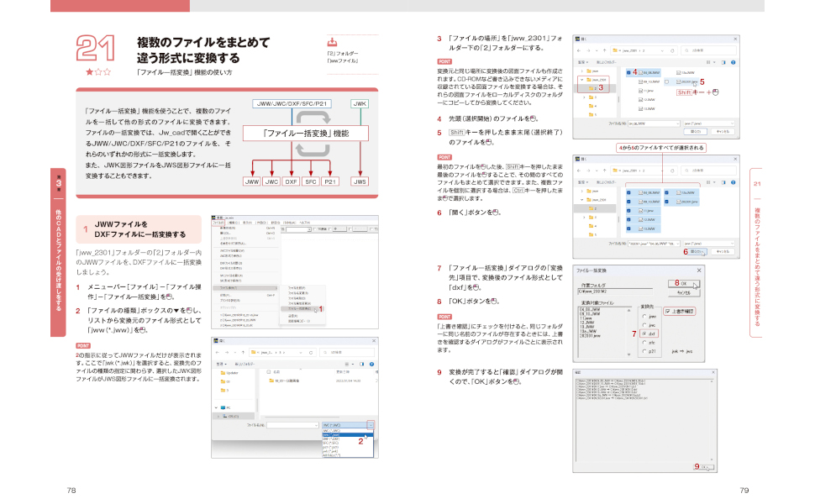Click blue help icon in Open dialog showing file-type list
The height and width of the screenshot is (504, 815).
371,365
